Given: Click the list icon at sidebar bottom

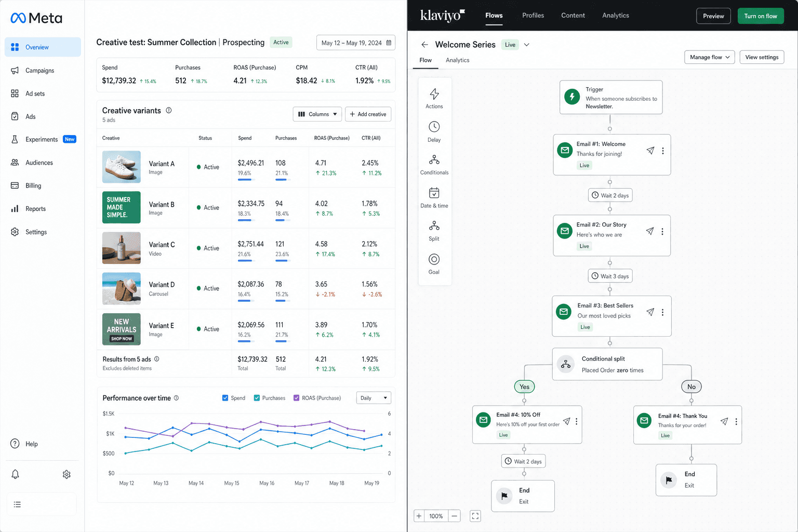Looking at the screenshot, I should pos(17,504).
